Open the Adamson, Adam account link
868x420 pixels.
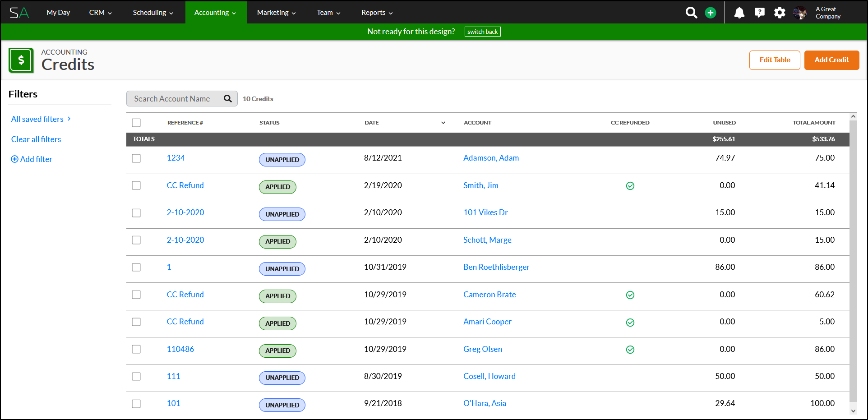(491, 158)
